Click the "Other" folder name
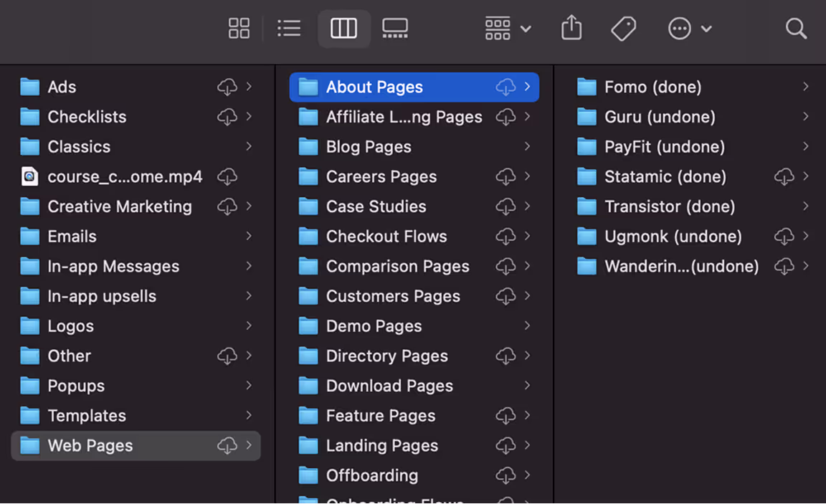 pyautogui.click(x=69, y=356)
